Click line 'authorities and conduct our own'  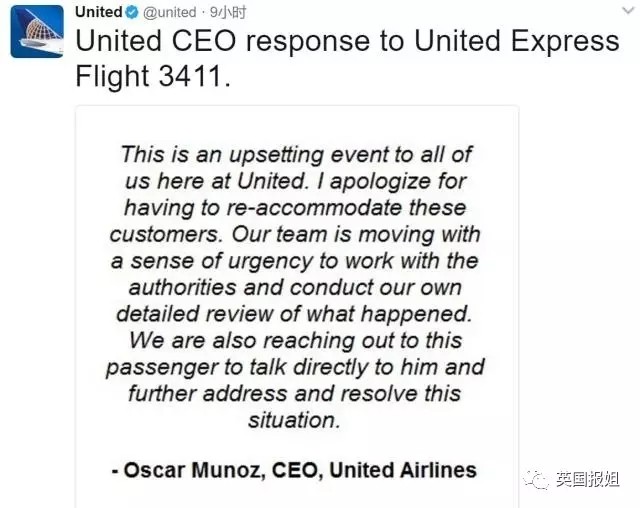coord(295,288)
